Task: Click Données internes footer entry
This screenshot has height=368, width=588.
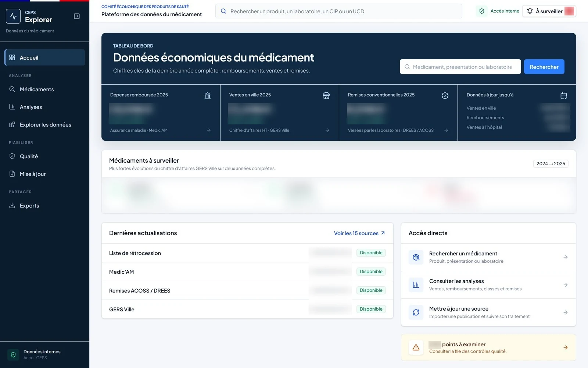Action: (x=44, y=355)
